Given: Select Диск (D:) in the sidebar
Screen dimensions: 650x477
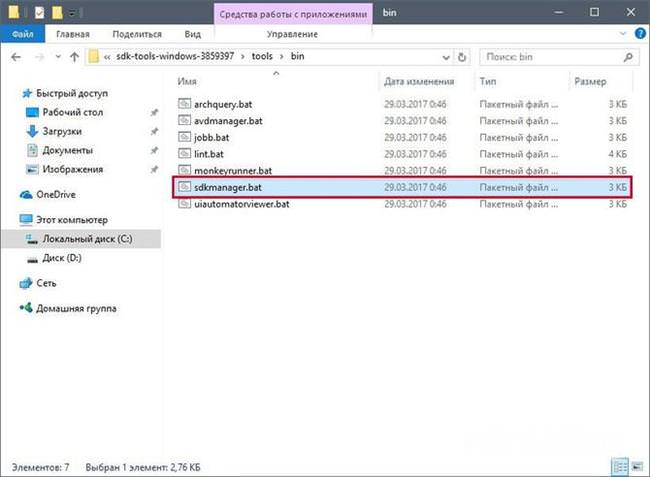Looking at the screenshot, I should pos(62,258).
